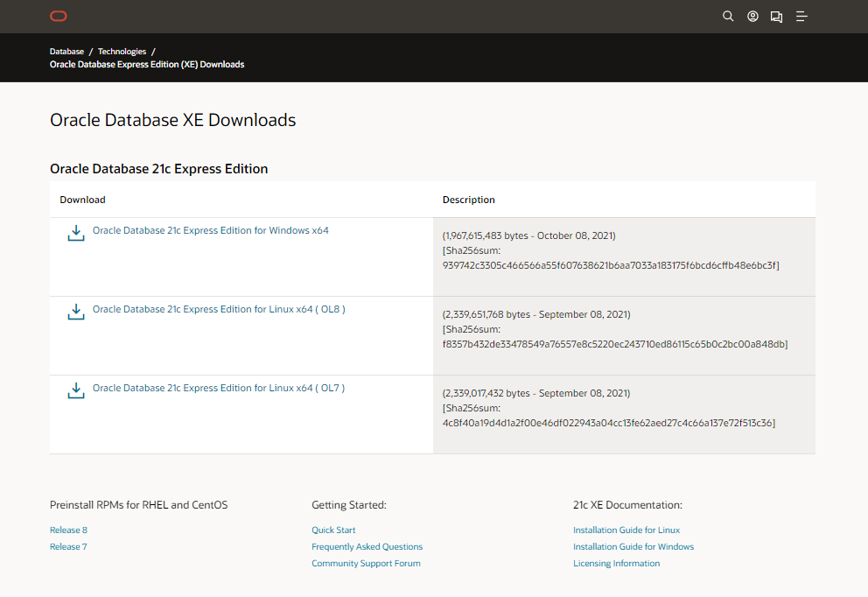Open the search icon in header

coord(728,16)
